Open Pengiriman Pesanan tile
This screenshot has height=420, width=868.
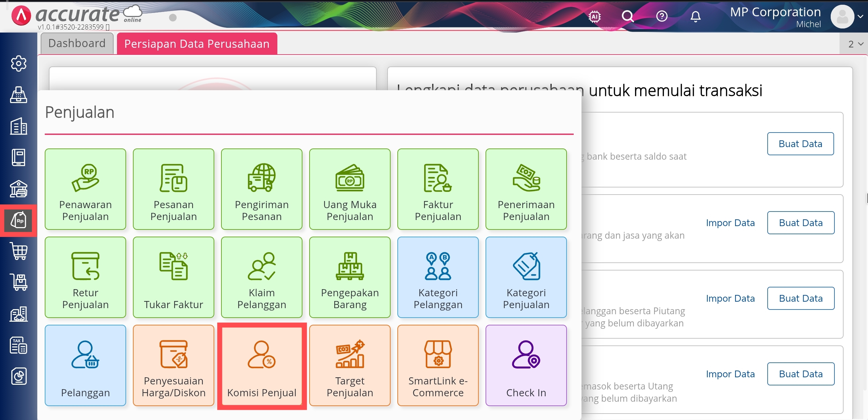click(261, 189)
